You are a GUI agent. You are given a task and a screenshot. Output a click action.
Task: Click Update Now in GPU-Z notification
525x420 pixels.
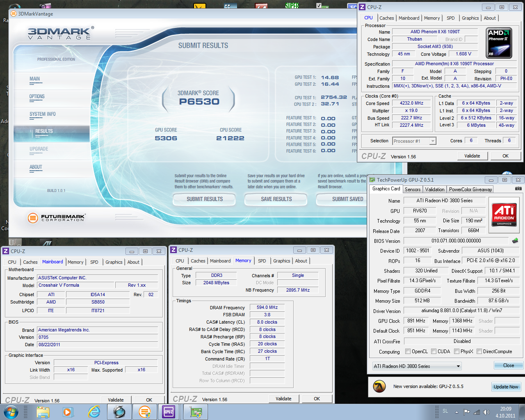coord(506,387)
